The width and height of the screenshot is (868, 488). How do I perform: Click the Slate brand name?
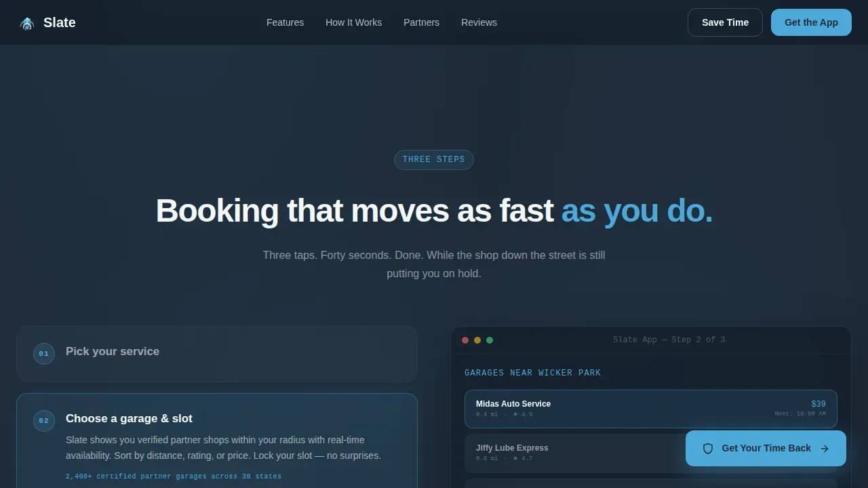coord(60,22)
